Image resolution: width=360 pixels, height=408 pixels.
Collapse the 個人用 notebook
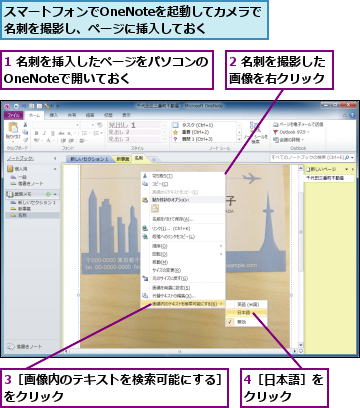click(x=55, y=169)
